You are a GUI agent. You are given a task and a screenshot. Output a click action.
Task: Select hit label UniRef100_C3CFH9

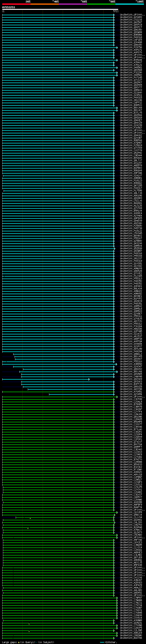coord(131,399)
